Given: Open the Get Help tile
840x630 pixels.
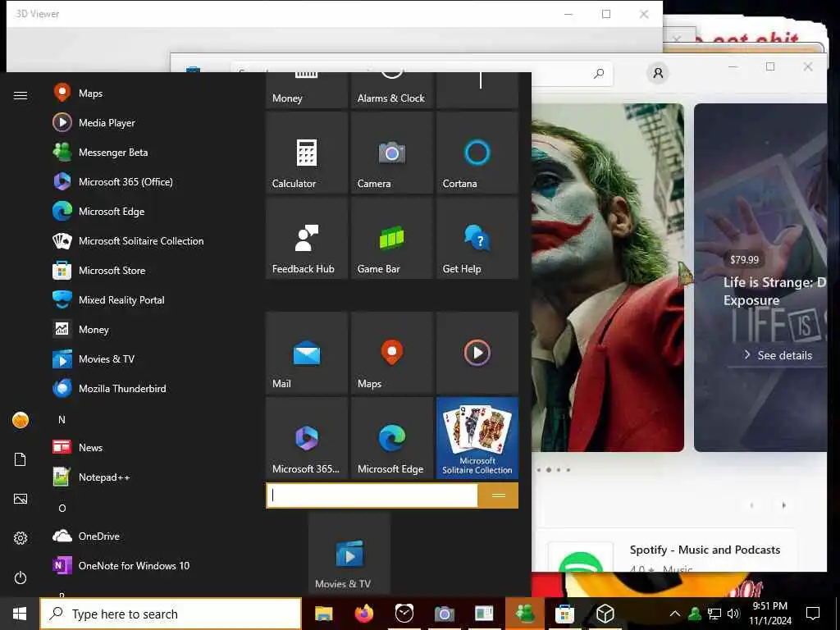Looking at the screenshot, I should point(477,238).
